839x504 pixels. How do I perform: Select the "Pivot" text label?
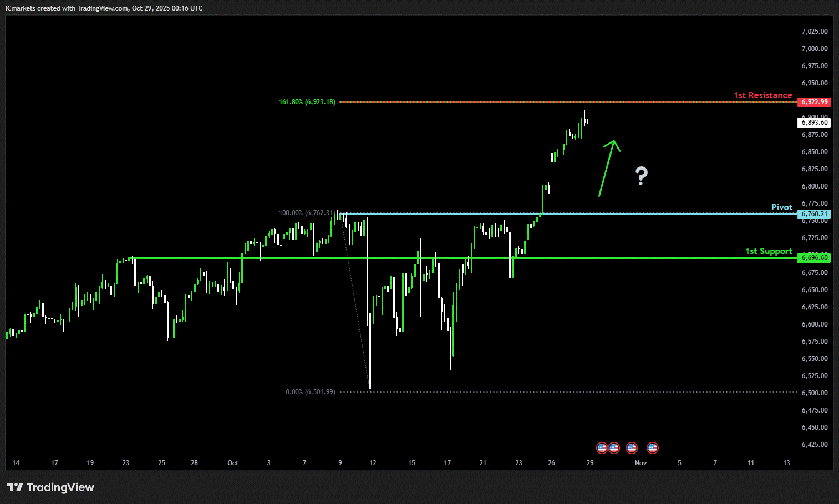pos(781,207)
